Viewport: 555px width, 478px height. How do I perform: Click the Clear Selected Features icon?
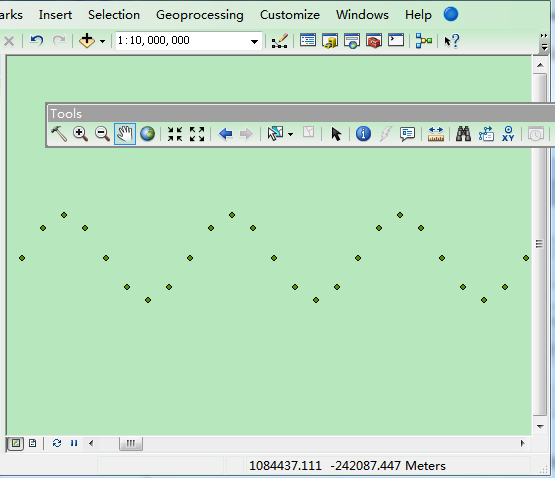[309, 132]
